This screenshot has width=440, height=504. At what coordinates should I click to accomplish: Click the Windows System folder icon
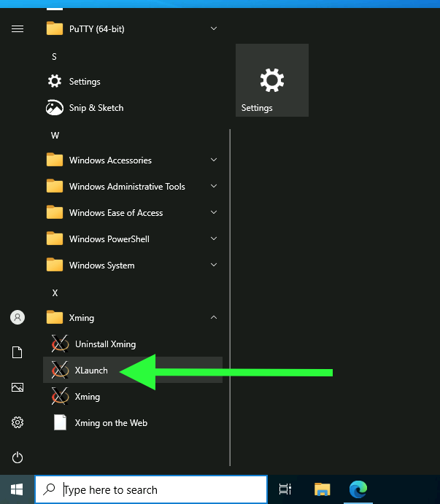(54, 265)
